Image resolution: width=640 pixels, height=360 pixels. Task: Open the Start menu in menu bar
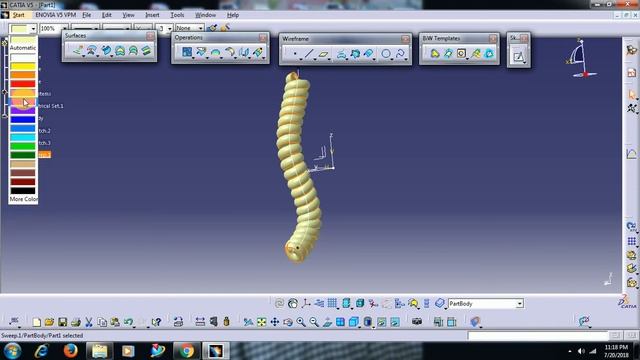tap(18, 15)
